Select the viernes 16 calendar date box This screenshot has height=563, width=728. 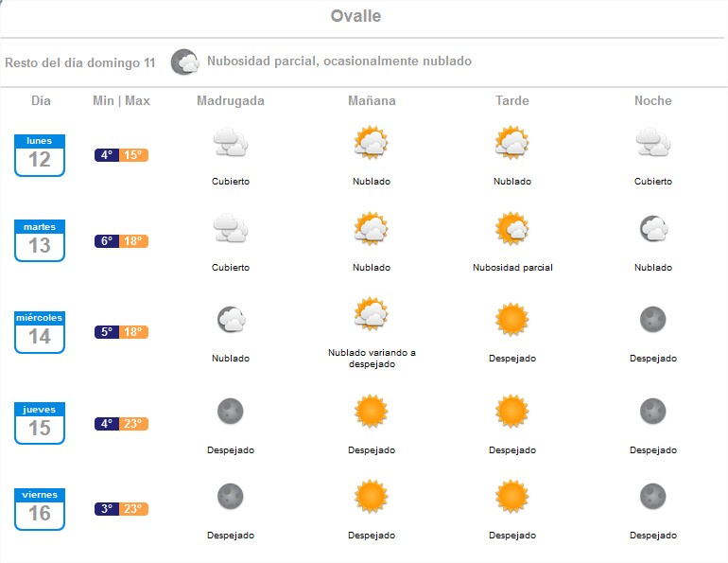click(40, 508)
